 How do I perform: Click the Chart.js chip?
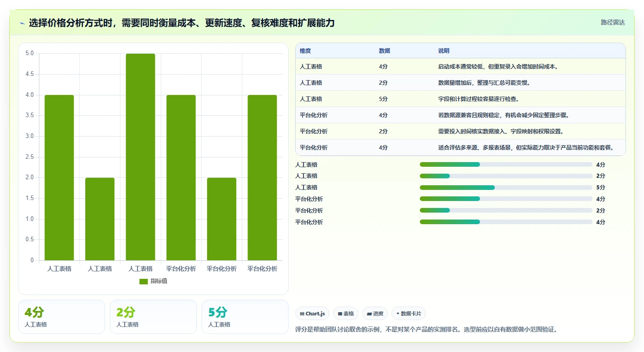(312, 314)
